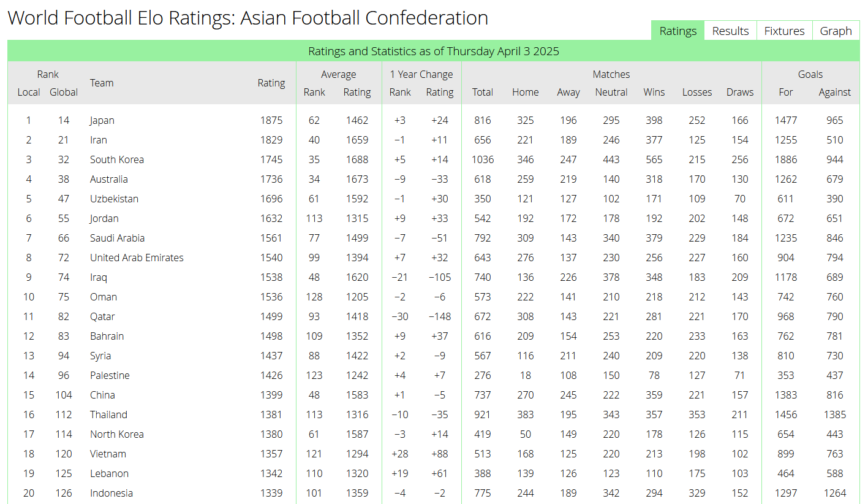Sort by Wins column header
This screenshot has width=868, height=504.
click(654, 92)
